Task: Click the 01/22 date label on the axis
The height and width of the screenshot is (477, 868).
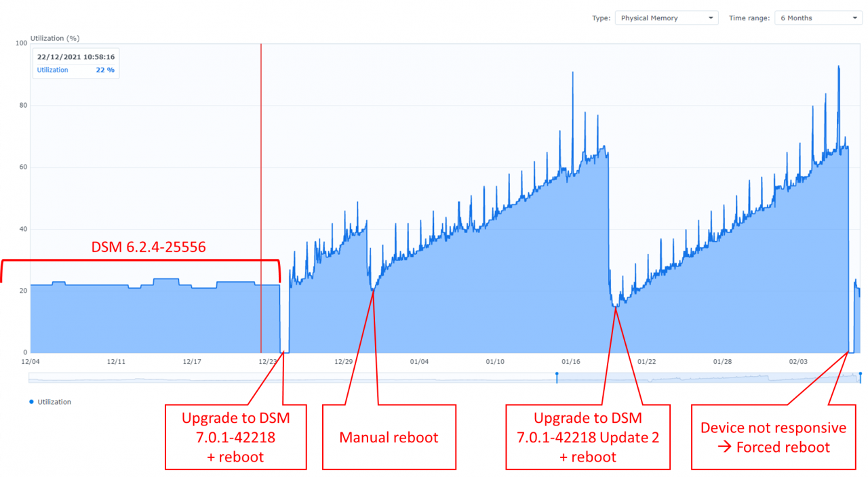Action: click(x=646, y=361)
